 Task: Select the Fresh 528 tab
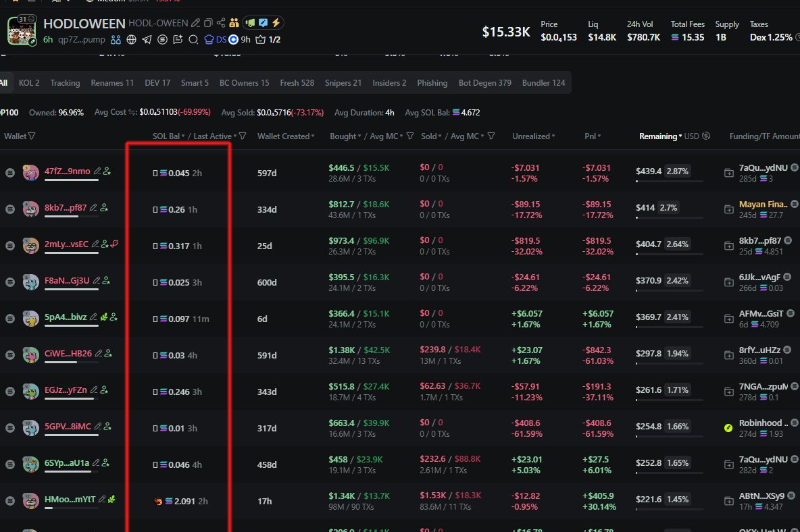point(297,83)
